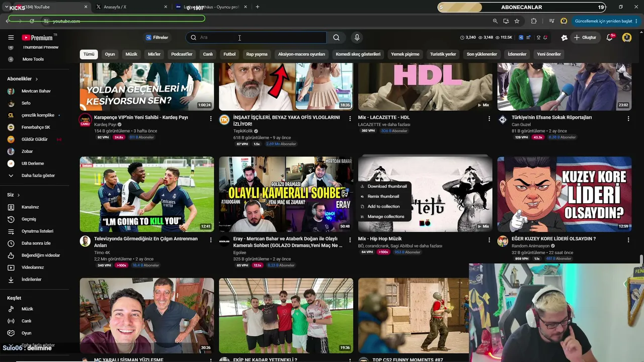Start voice search with the microphone

357,38
